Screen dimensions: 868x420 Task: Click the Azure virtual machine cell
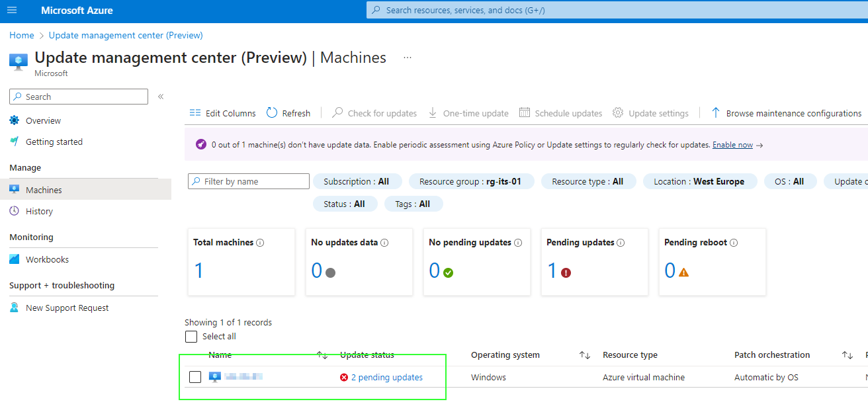(x=644, y=377)
